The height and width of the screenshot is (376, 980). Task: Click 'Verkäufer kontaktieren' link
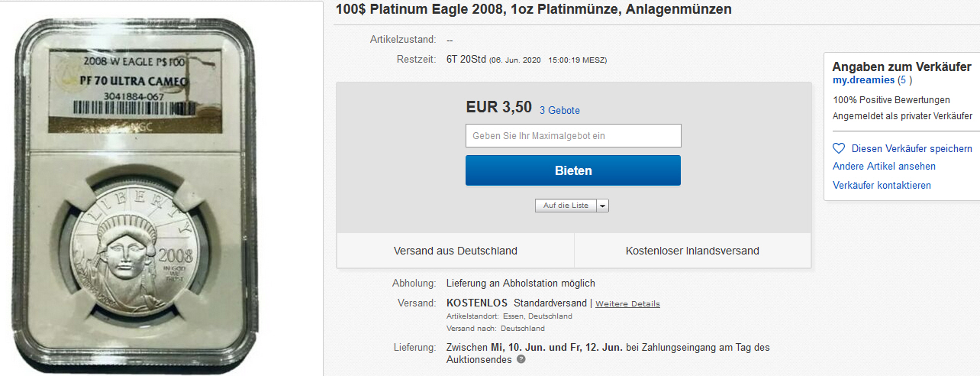pos(882,185)
